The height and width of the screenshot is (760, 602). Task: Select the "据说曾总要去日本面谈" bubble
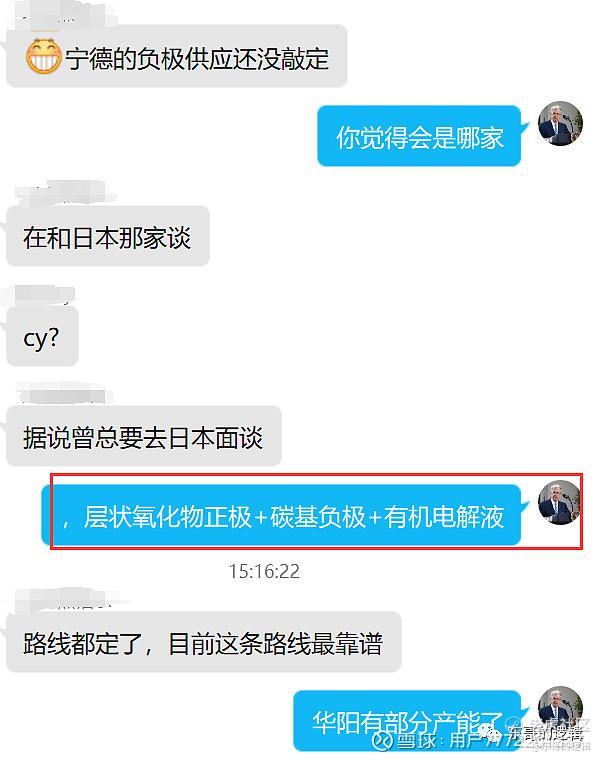click(143, 436)
